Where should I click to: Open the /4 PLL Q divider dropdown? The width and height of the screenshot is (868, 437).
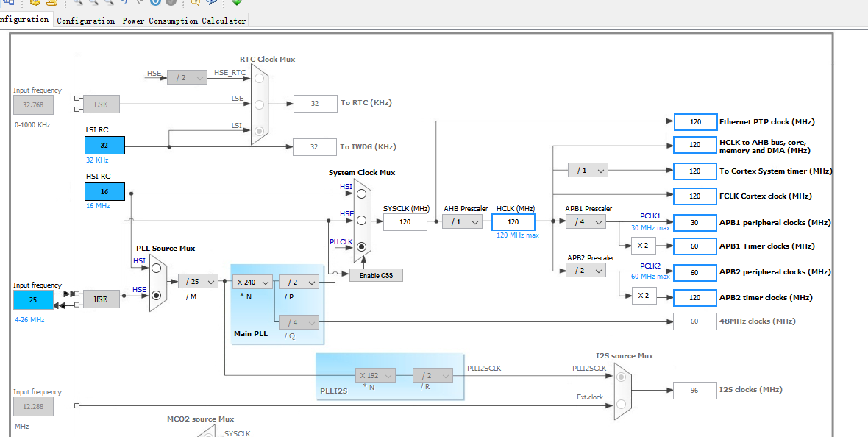(299, 321)
